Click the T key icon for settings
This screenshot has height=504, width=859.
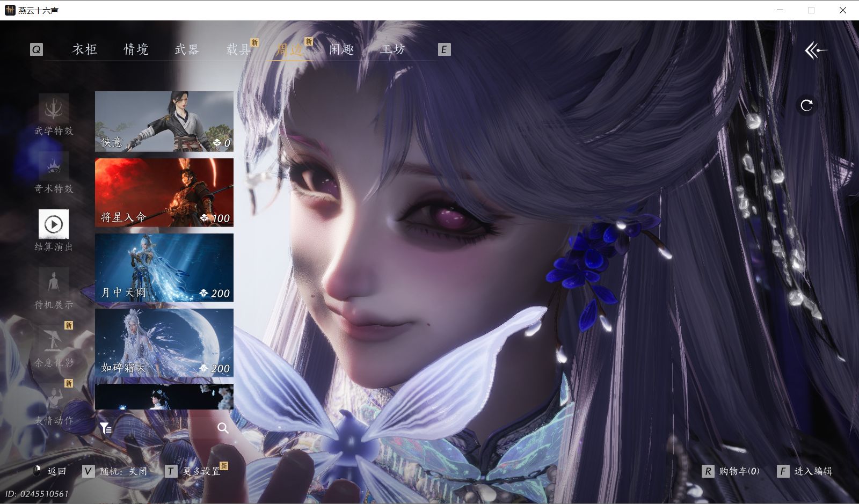(170, 471)
